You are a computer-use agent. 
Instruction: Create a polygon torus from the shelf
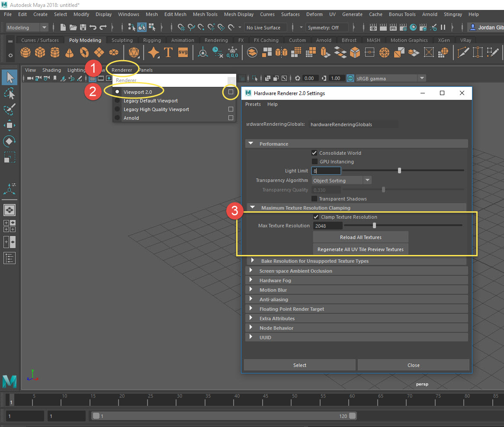pyautogui.click(x=84, y=52)
